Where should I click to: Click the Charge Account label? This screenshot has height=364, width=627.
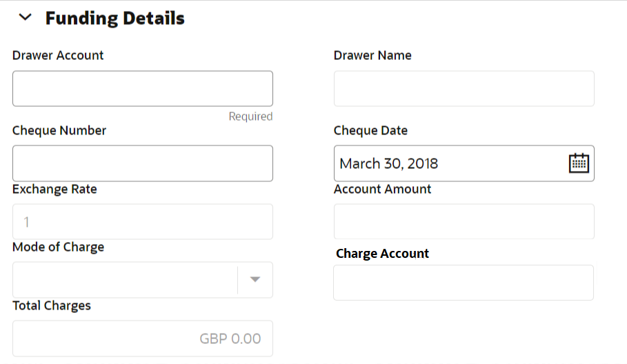click(x=382, y=254)
